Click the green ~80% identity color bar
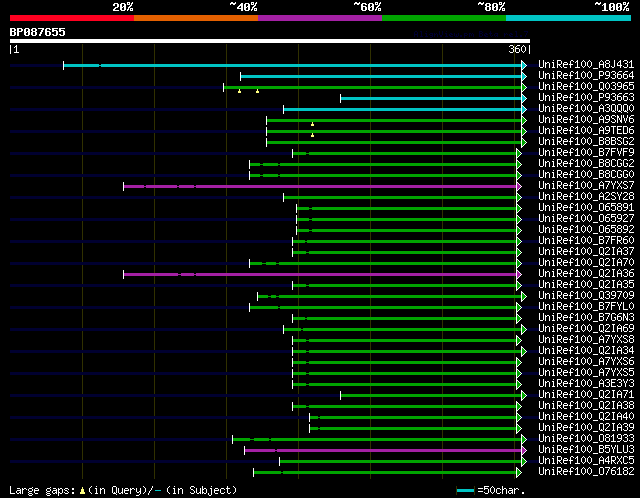Image resolution: width=640 pixels, height=498 pixels. (444, 18)
